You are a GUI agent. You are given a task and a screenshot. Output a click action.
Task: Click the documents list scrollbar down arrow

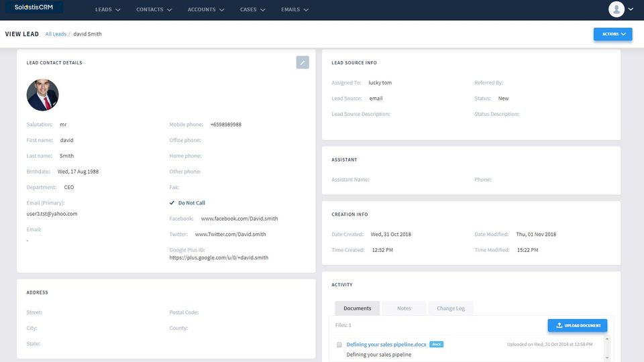point(607,358)
